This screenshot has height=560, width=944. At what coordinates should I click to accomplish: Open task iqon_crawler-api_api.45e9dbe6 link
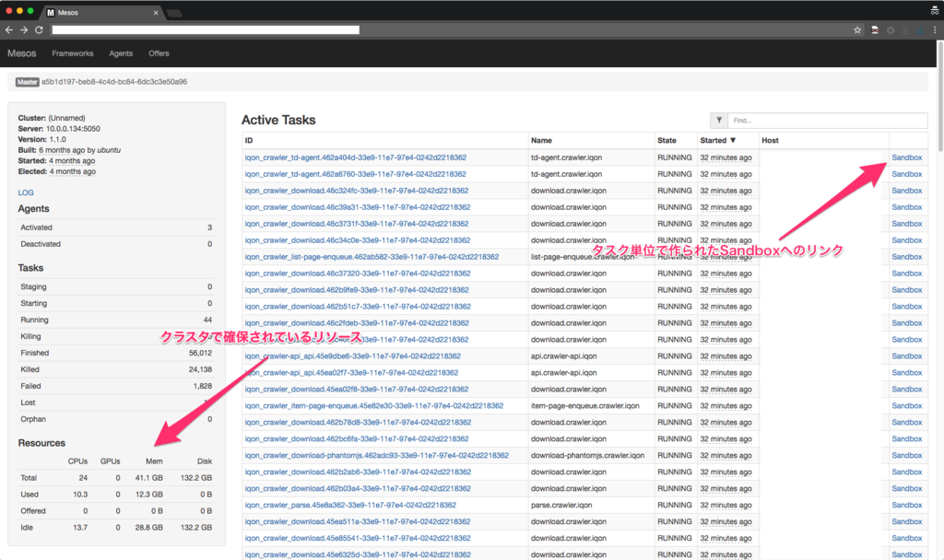[352, 356]
